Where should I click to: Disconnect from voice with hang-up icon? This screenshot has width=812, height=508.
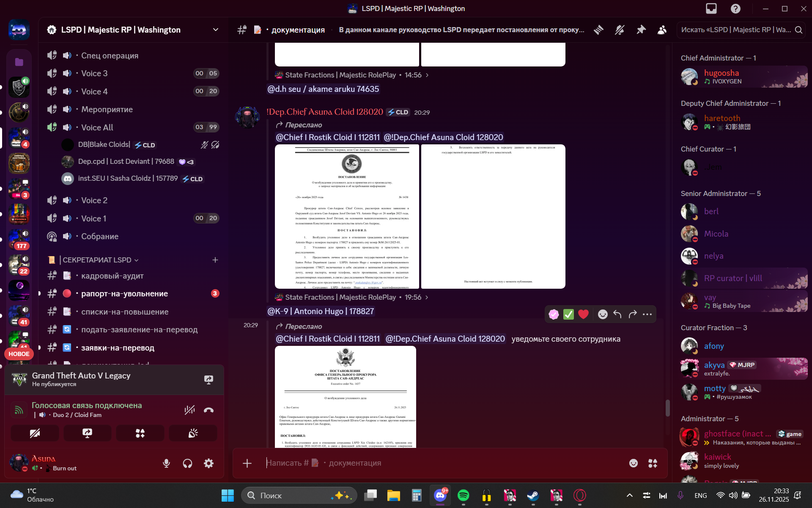pyautogui.click(x=208, y=410)
